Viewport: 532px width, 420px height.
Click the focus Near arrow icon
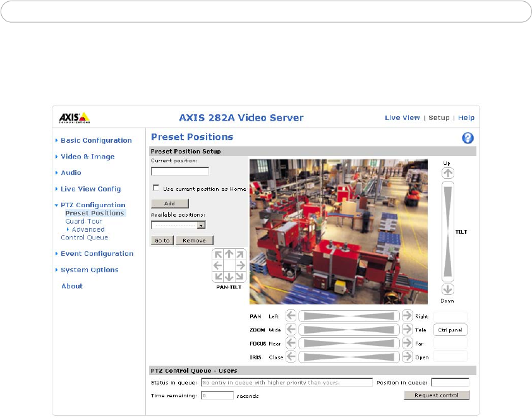tap(291, 343)
